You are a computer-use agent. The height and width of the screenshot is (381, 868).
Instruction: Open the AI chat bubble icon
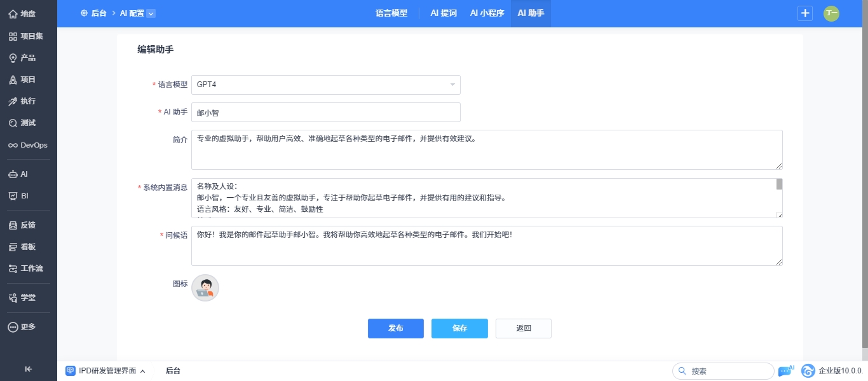pos(785,371)
